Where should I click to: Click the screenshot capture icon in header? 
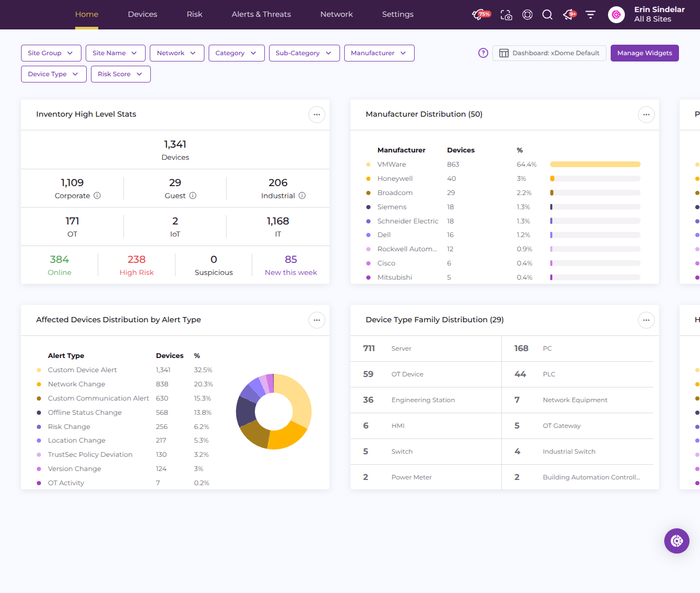pyautogui.click(x=506, y=15)
